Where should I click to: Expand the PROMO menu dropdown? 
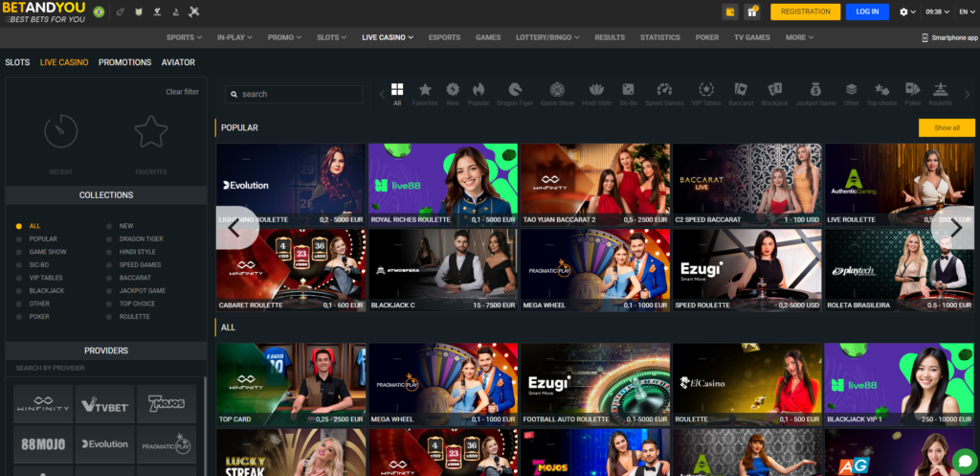284,37
